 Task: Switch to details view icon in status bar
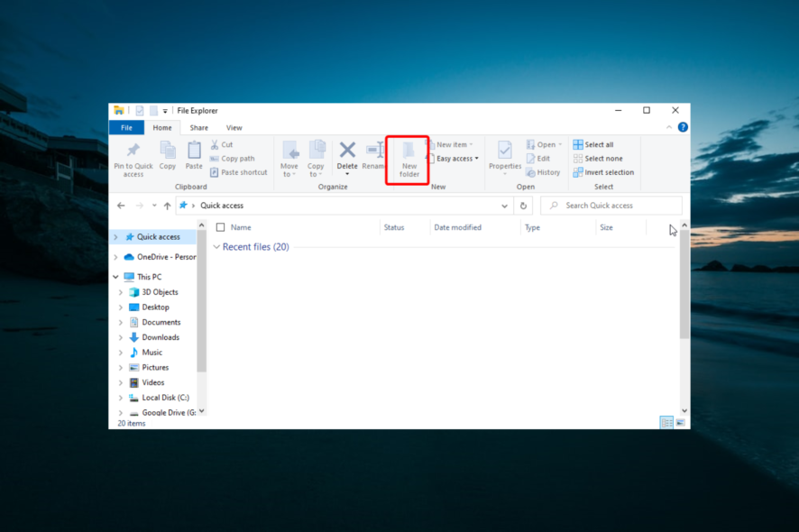[x=666, y=422]
